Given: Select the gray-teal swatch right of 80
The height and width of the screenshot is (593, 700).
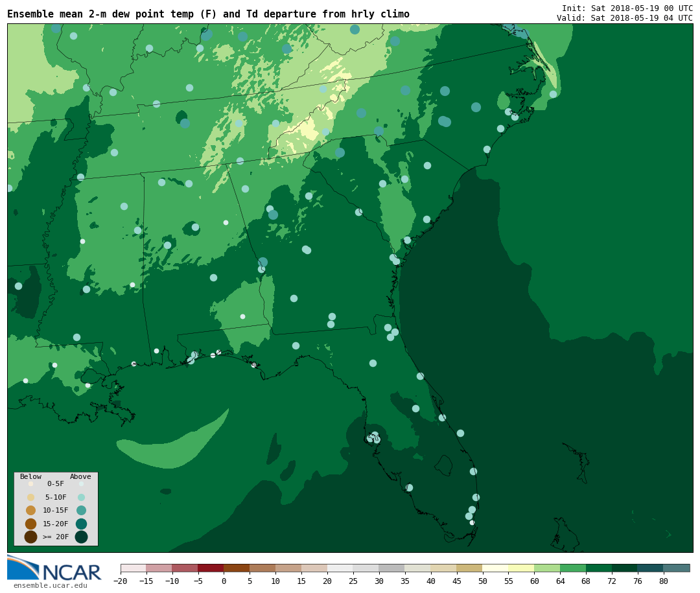Looking at the screenshot, I should [x=677, y=568].
